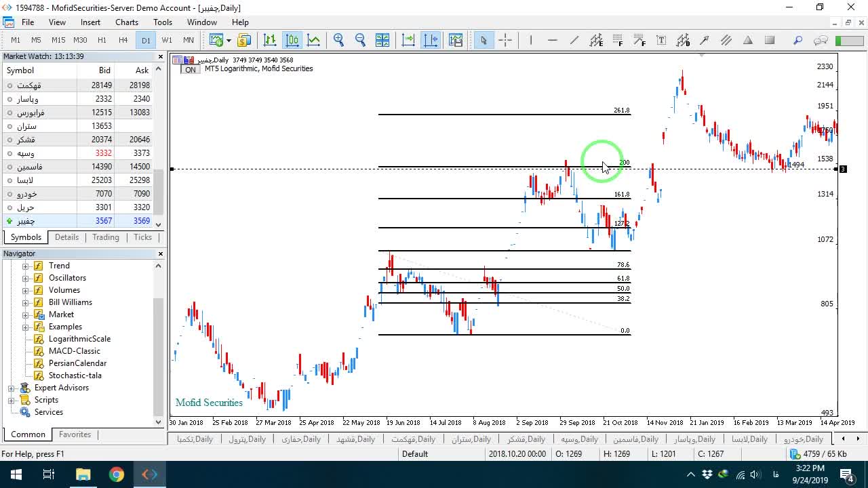Open the chat messages icon
Viewport: 868px width, 488px height.
coord(821,40)
